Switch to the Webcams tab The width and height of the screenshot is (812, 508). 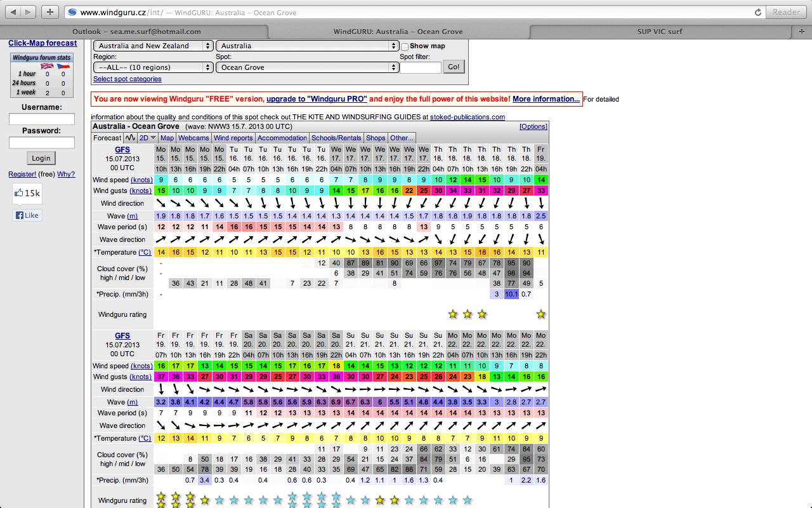coord(193,138)
